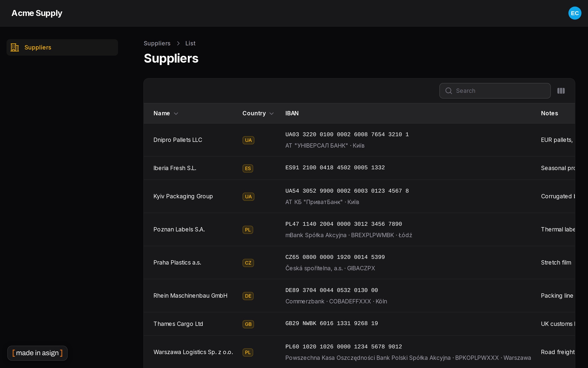Go to Suppliers breadcrumb link

[x=157, y=43]
